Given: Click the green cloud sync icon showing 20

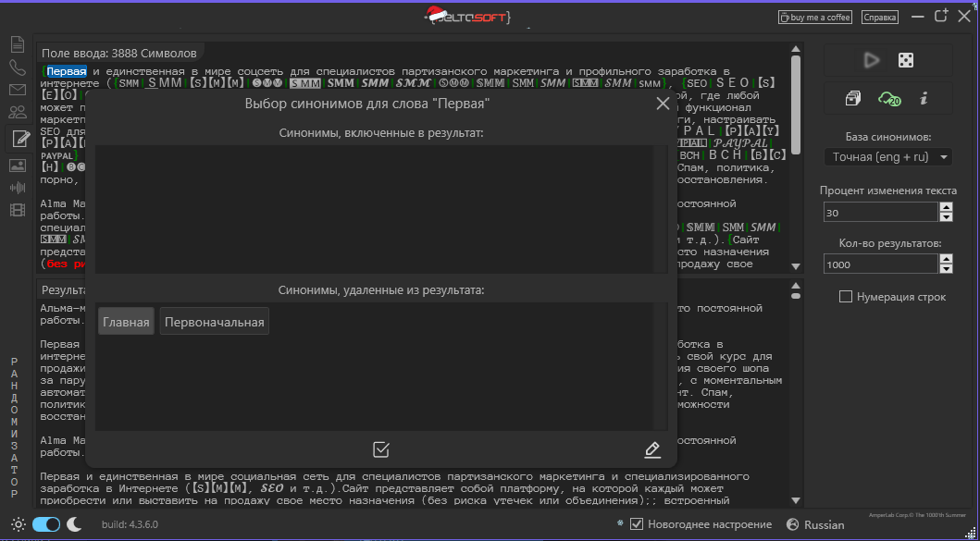Looking at the screenshot, I should [x=889, y=98].
